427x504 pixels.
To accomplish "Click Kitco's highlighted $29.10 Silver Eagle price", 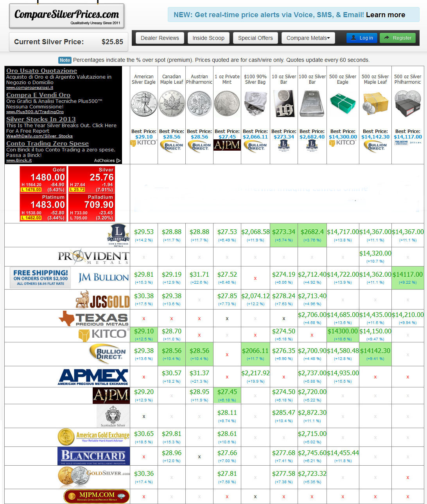I will tap(144, 331).
